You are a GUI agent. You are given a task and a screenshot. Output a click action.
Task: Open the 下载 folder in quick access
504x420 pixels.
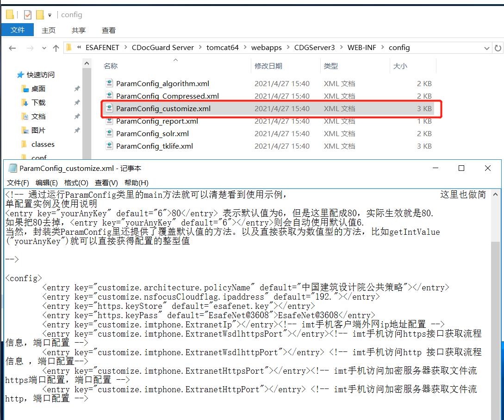[x=38, y=103]
